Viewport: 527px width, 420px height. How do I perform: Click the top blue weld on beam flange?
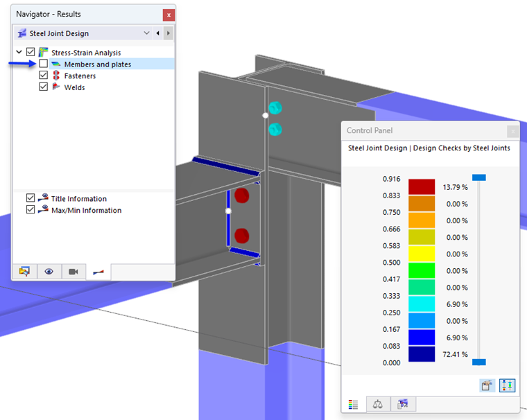coord(226,166)
